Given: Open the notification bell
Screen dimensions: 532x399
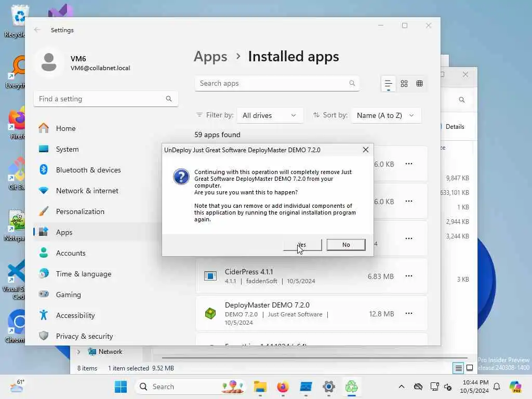Looking at the screenshot, I should [x=497, y=387].
